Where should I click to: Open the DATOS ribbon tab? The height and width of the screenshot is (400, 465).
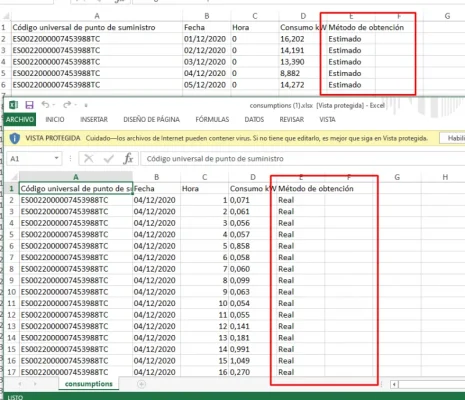pos(254,119)
